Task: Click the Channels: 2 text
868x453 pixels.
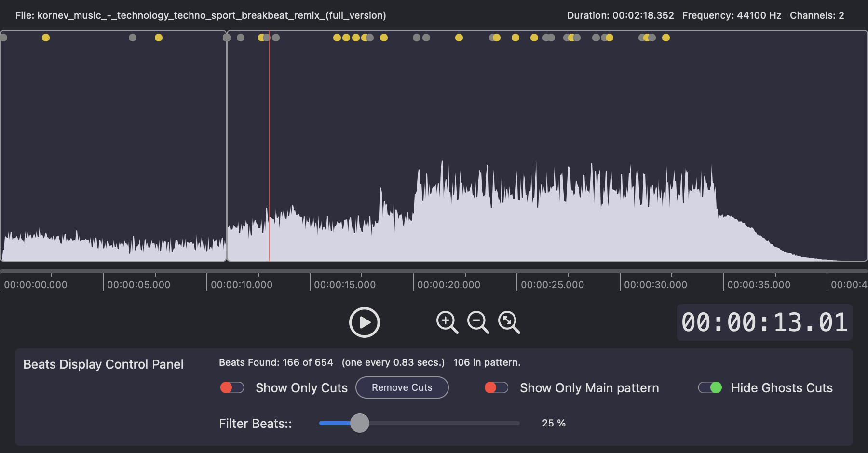Action: click(817, 15)
